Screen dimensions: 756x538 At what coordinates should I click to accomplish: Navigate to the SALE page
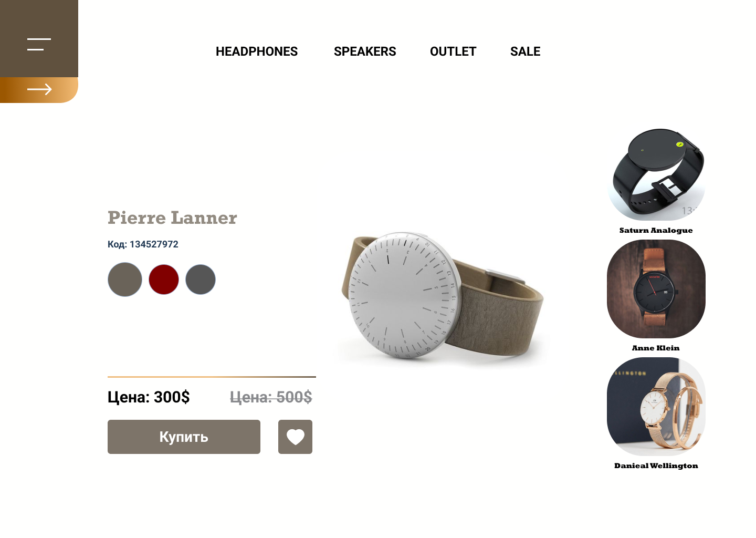525,51
